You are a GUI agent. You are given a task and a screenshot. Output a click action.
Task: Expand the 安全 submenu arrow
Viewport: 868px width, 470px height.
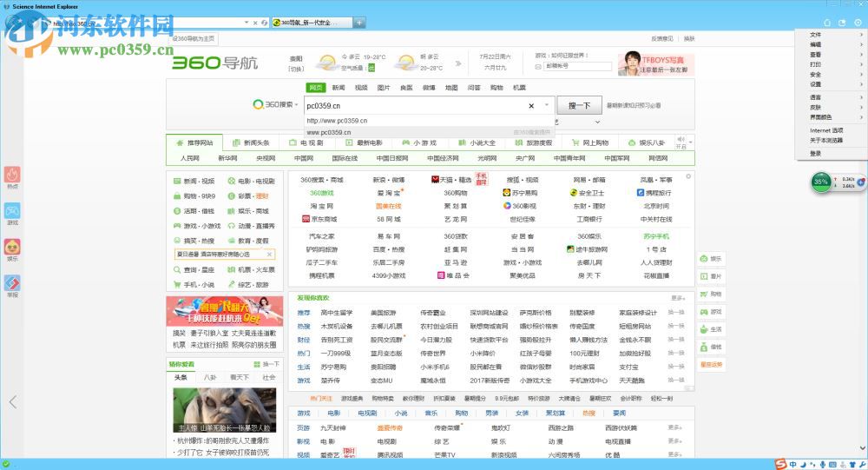[861, 74]
